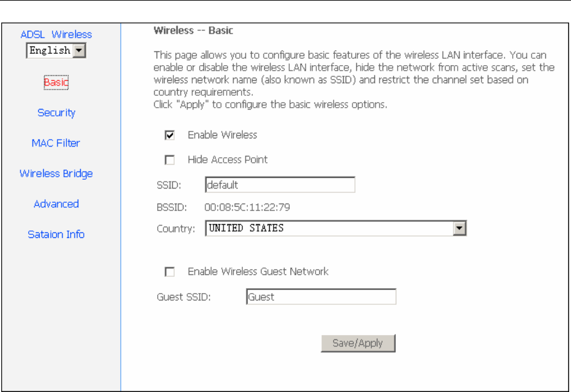571x392 pixels.
Task: Go to the Security page
Action: pyautogui.click(x=56, y=113)
